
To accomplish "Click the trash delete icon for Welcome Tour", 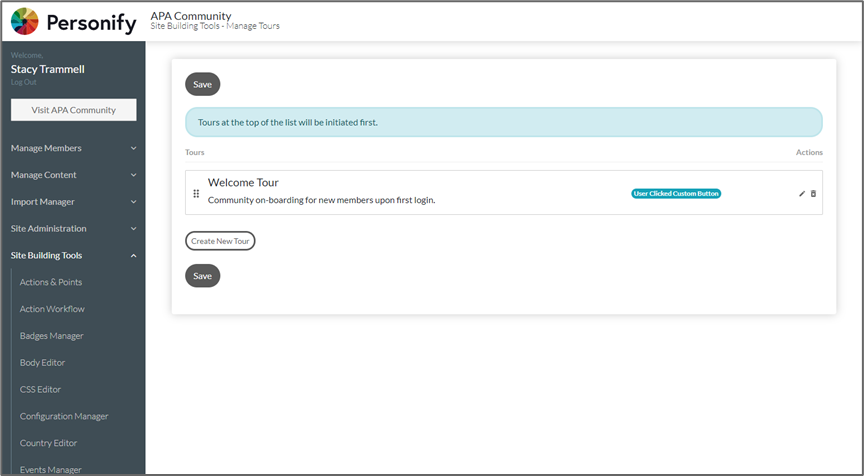I will tap(813, 193).
